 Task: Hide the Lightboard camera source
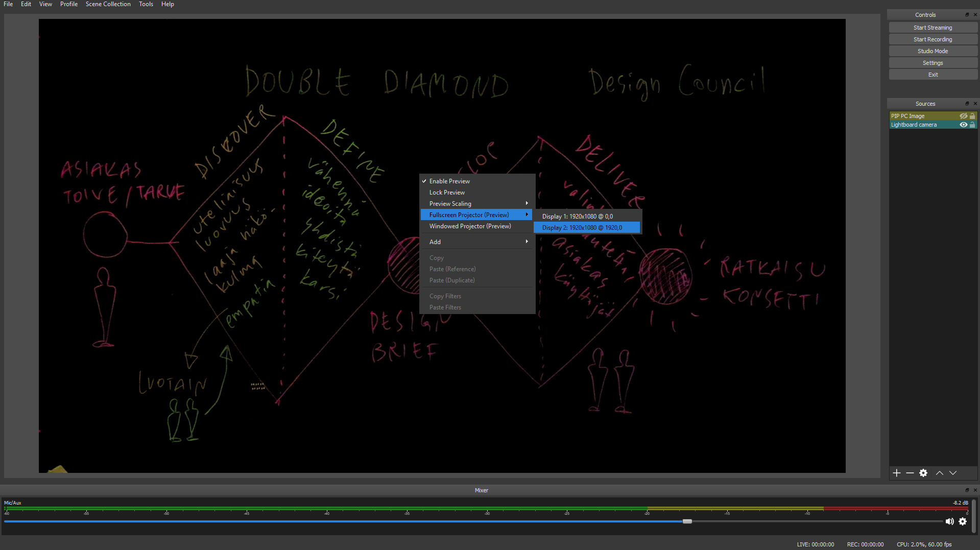[963, 125]
